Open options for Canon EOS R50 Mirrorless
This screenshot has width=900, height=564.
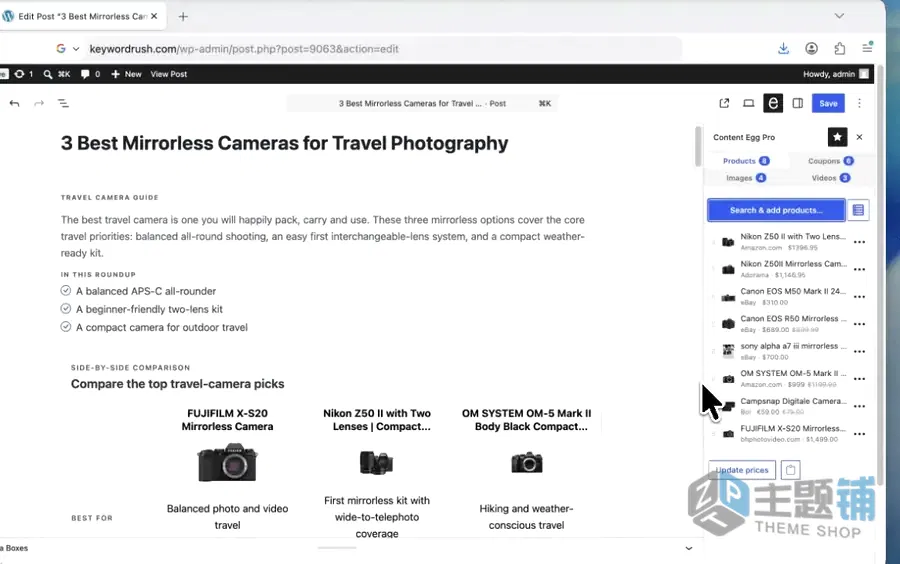859,324
